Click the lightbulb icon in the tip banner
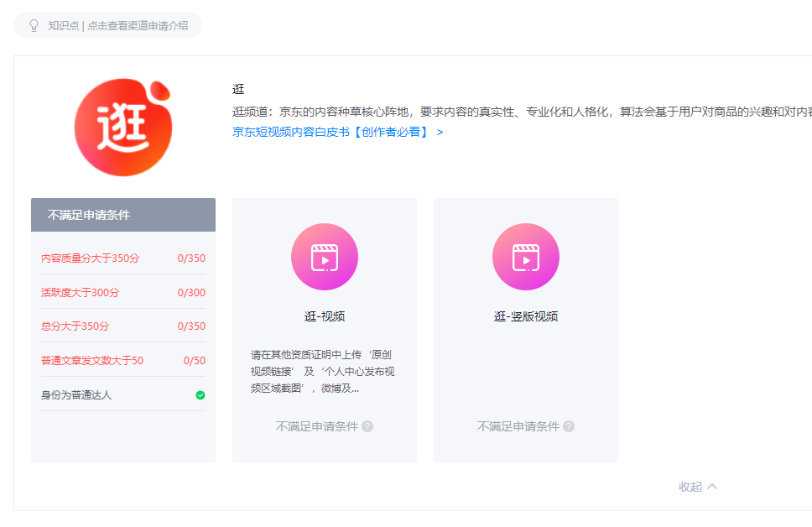The image size is (812, 527). coord(32,24)
